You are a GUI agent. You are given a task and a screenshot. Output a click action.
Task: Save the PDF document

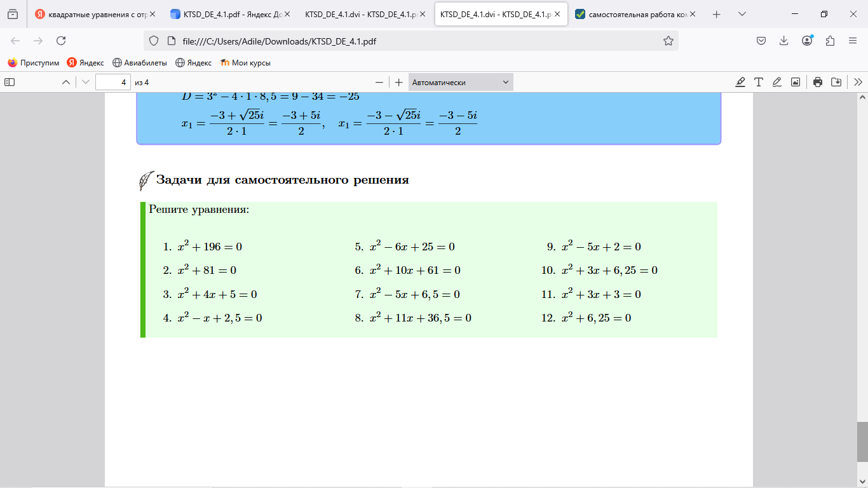pos(836,82)
